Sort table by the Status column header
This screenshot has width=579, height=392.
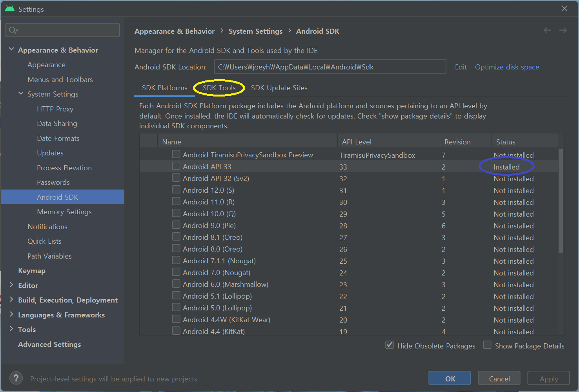(525, 142)
